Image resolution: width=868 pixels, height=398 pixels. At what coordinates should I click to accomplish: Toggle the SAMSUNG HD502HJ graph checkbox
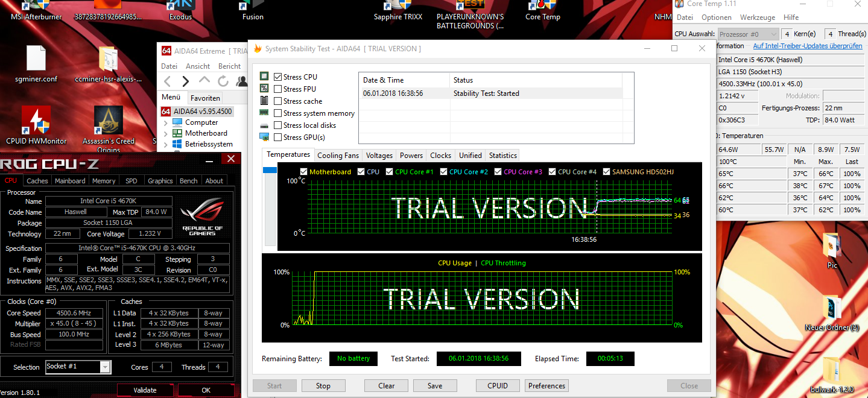(x=606, y=172)
